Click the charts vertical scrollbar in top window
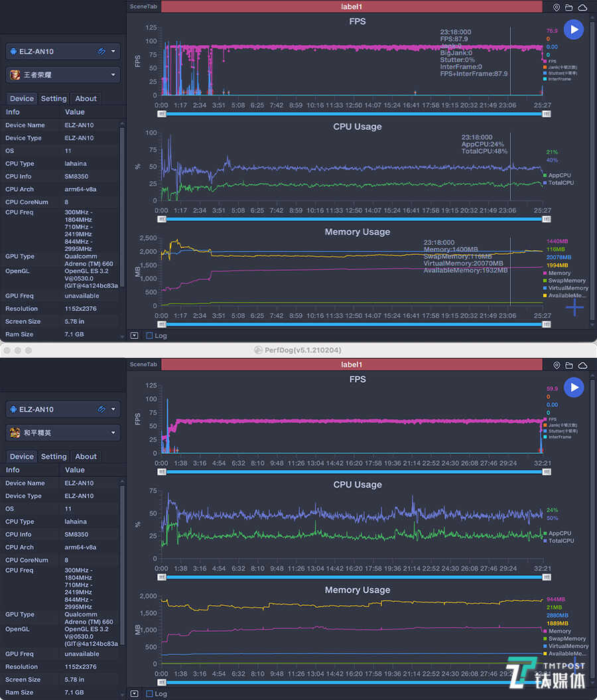Screen dimensions: 597x700 (x=592, y=172)
